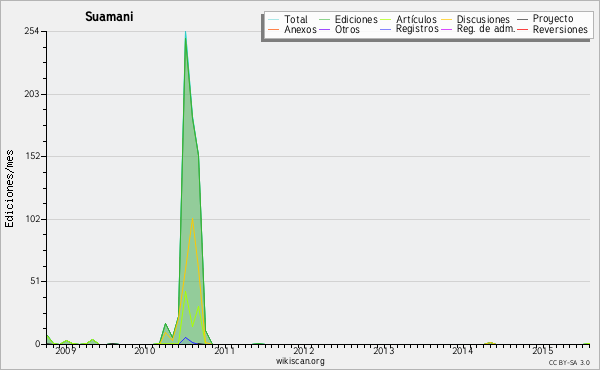Click the Proyecto legend label
The width and height of the screenshot is (600, 370).
553,19
